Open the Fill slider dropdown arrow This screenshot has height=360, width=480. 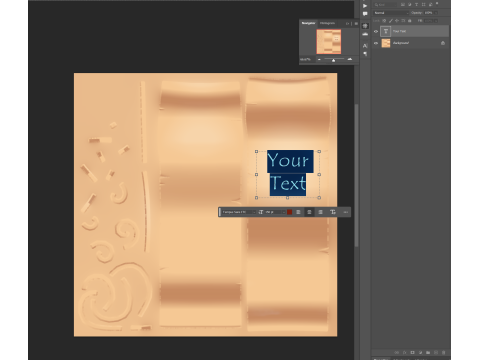coord(436,21)
